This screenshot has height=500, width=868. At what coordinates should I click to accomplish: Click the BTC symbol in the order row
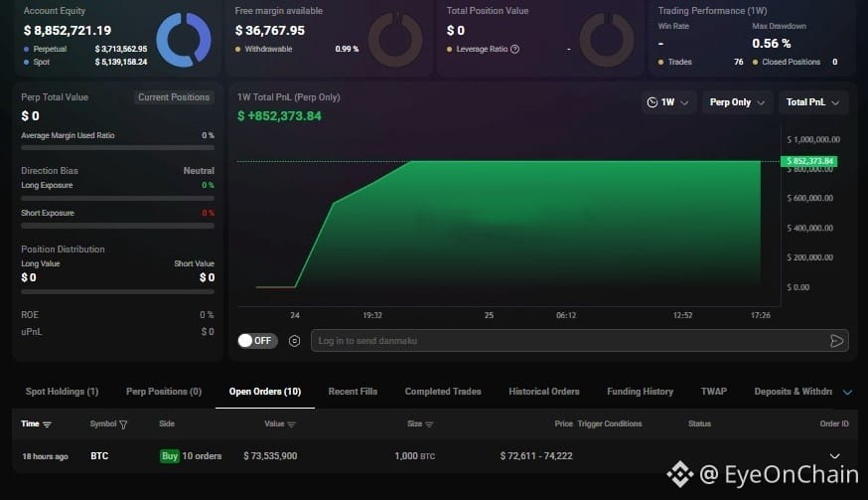pos(99,456)
